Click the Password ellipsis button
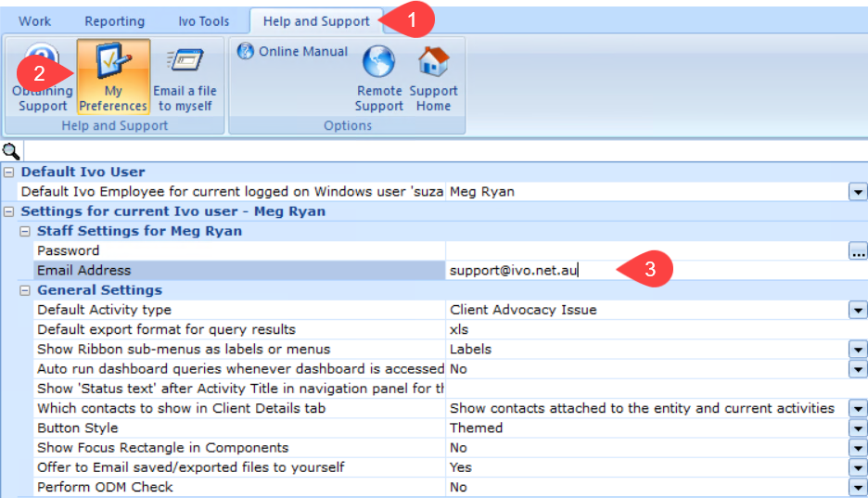This screenshot has width=868, height=498. [x=857, y=251]
